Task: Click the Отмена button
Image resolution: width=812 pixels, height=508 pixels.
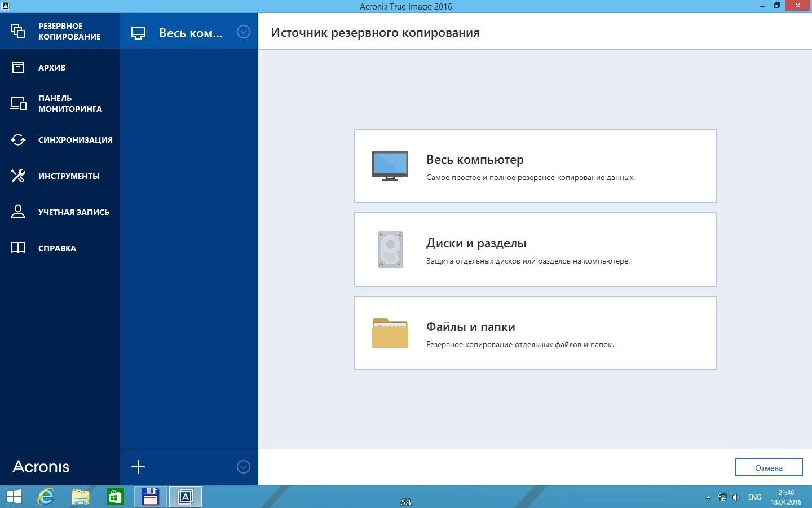Action: 769,467
